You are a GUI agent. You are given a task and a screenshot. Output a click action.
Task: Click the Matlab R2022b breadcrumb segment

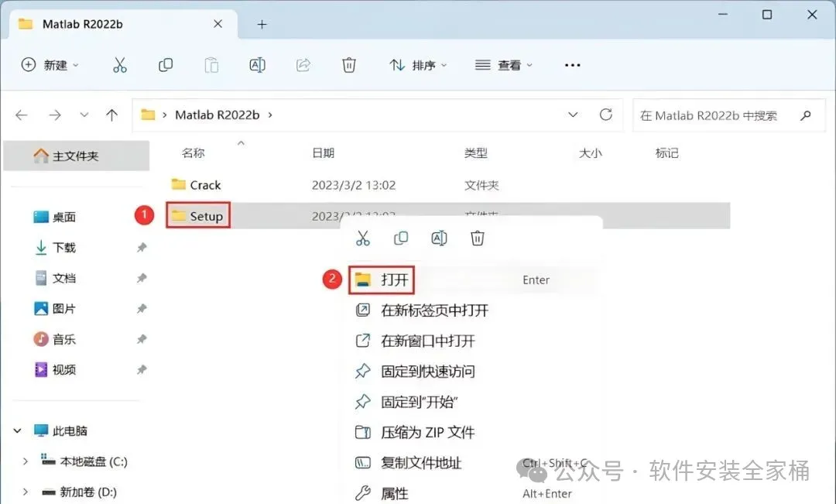pos(217,115)
